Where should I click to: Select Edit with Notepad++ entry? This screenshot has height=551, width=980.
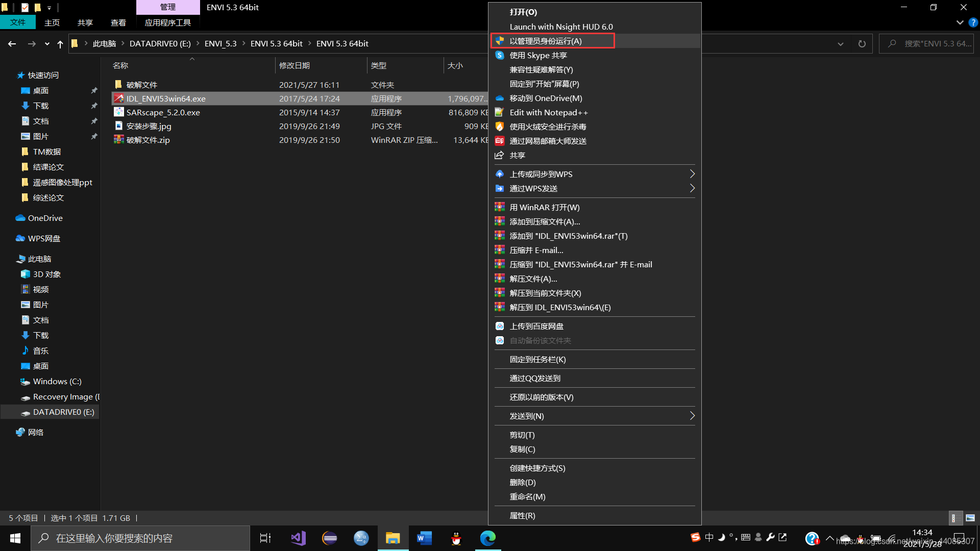click(x=549, y=112)
